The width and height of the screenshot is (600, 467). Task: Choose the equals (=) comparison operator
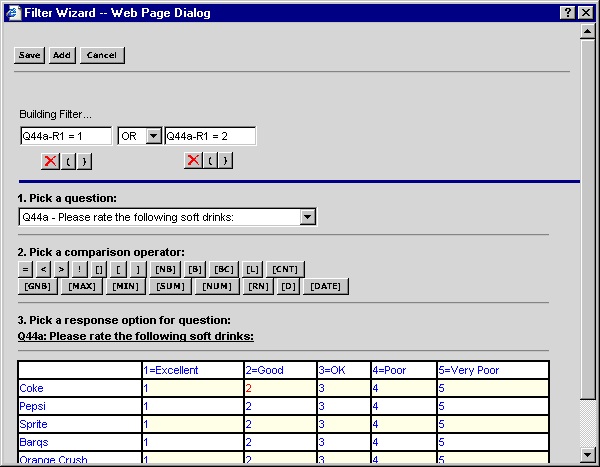pyautogui.click(x=26, y=269)
